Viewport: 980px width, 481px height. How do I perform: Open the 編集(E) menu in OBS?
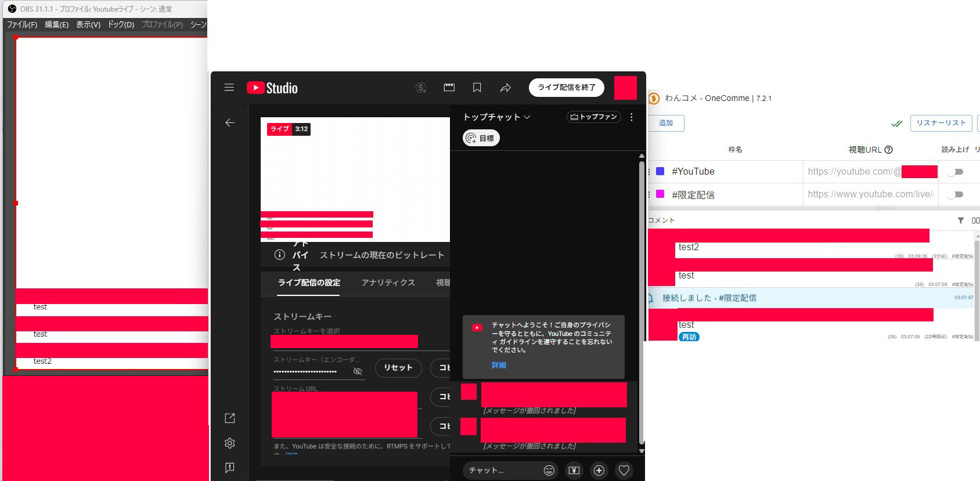[x=57, y=24]
